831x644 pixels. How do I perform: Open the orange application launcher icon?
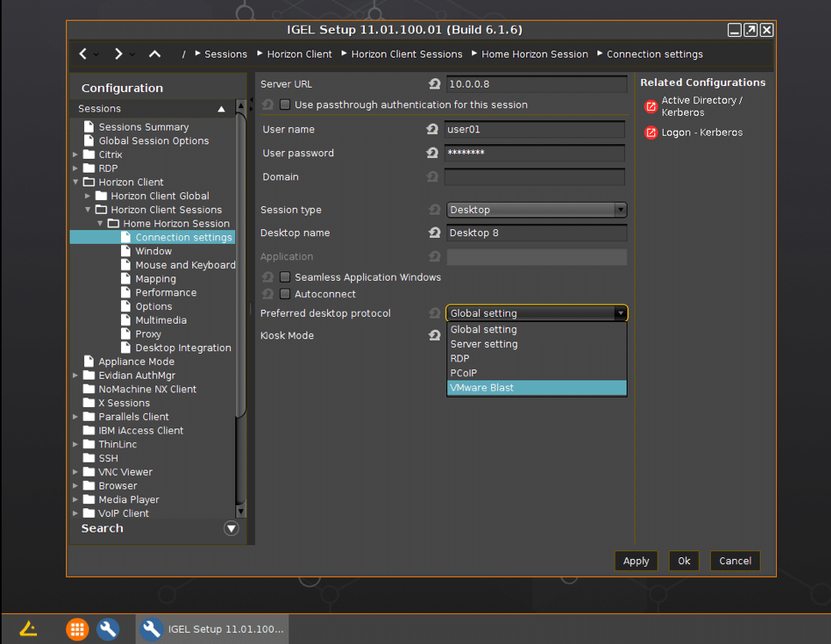tap(77, 629)
